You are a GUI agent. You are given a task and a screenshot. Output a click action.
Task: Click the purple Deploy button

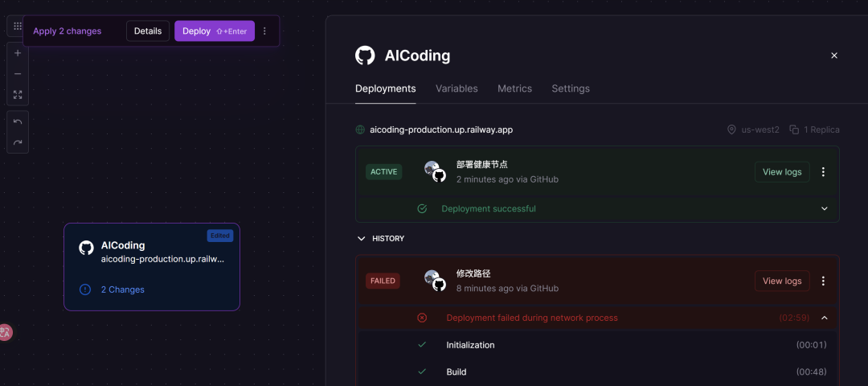click(215, 31)
